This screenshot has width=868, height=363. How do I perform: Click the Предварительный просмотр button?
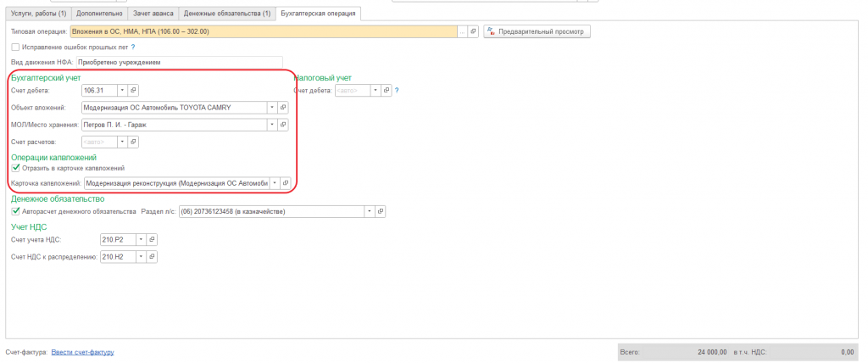click(x=537, y=31)
